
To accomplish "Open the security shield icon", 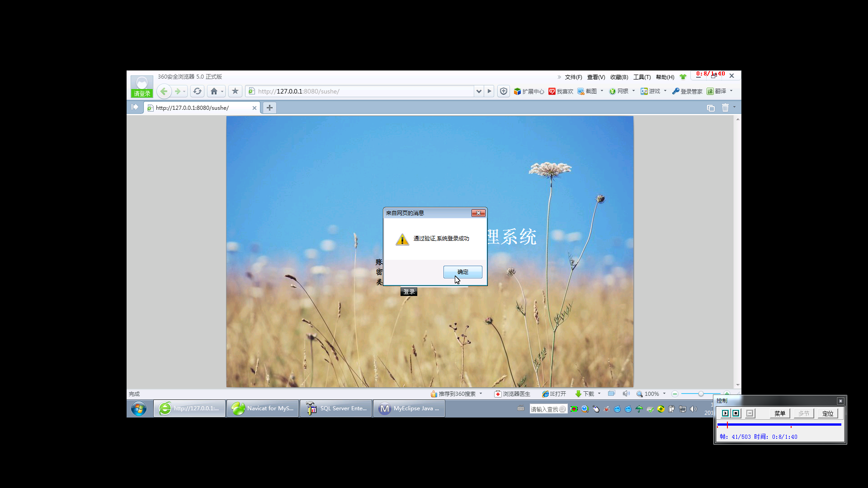I will tap(503, 91).
